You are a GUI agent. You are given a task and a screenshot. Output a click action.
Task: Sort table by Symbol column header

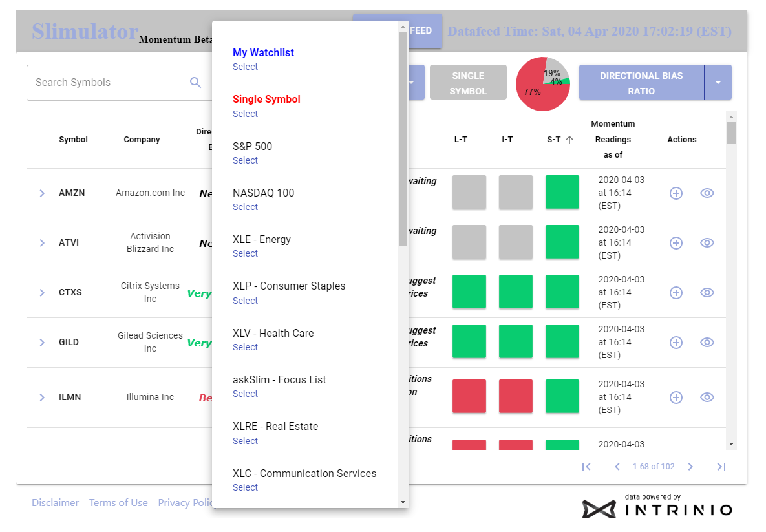[73, 139]
